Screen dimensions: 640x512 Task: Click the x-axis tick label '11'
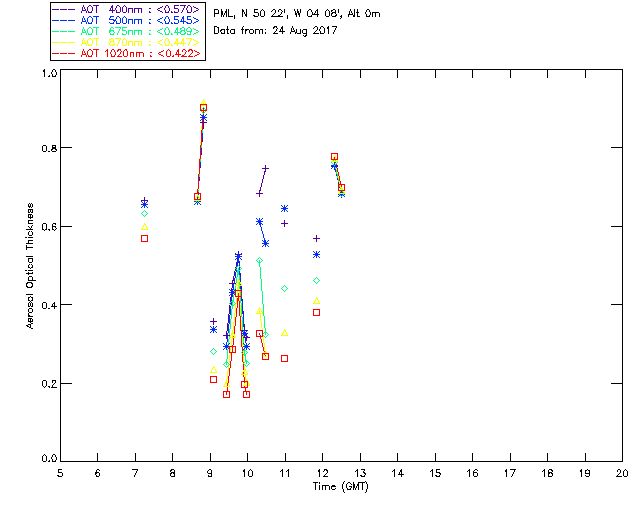click(285, 473)
